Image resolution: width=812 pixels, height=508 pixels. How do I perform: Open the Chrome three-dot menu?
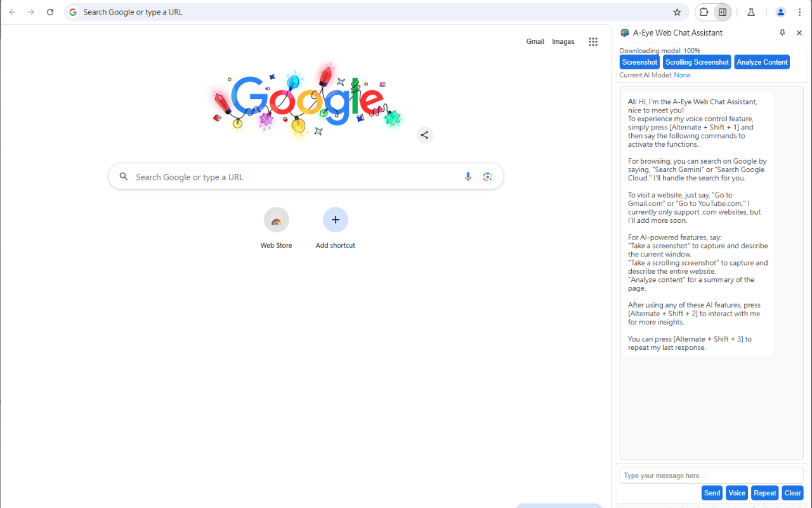tap(800, 12)
